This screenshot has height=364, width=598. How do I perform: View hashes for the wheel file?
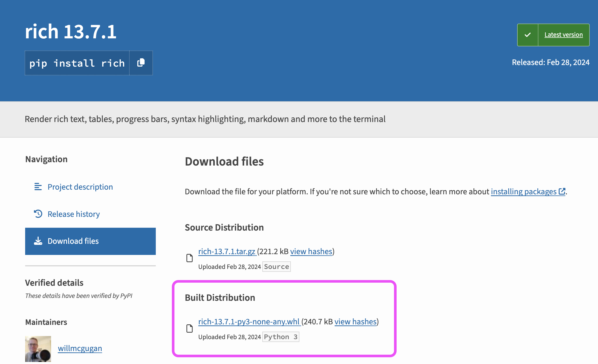[x=355, y=322]
